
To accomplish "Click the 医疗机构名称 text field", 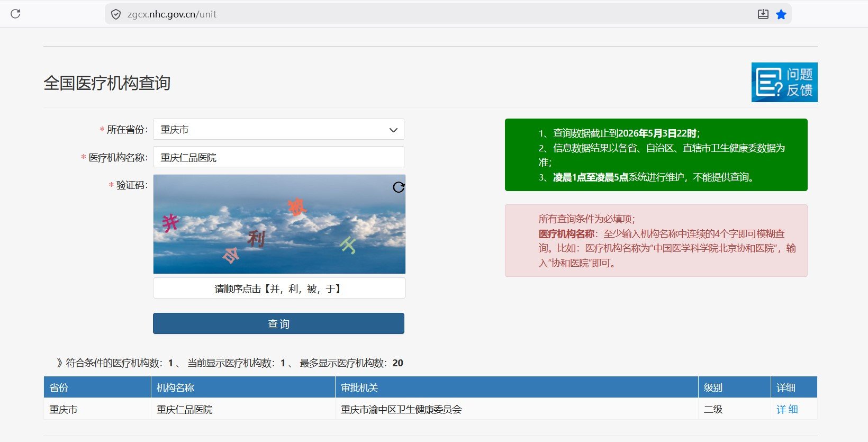I will tap(278, 157).
